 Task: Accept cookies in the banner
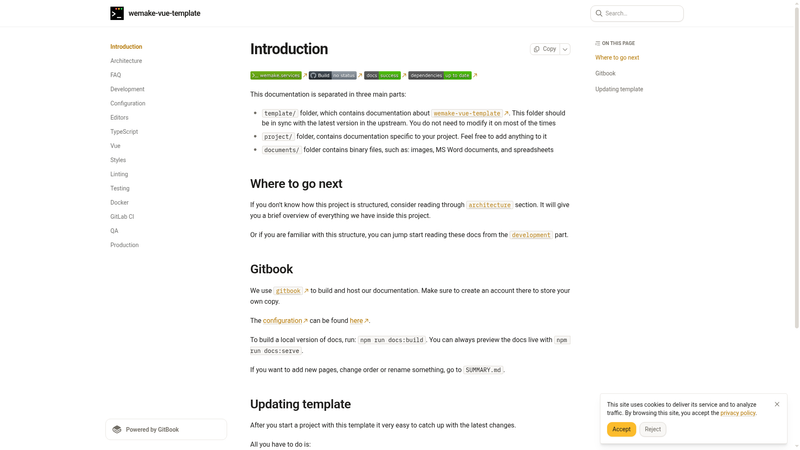(621, 429)
